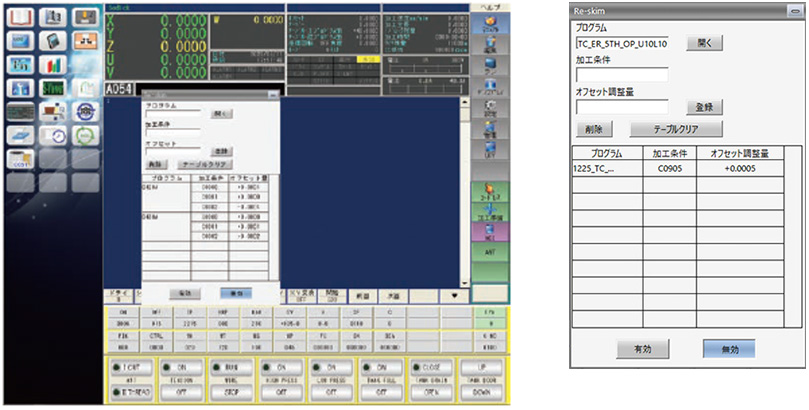Focus プログラム field showing TC_ER_STH_OP_U10L10
The height and width of the screenshot is (410, 809).
(622, 44)
